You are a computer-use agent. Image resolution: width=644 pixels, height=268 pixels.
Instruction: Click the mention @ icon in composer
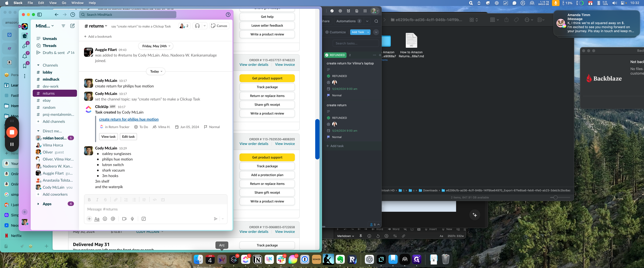(113, 219)
